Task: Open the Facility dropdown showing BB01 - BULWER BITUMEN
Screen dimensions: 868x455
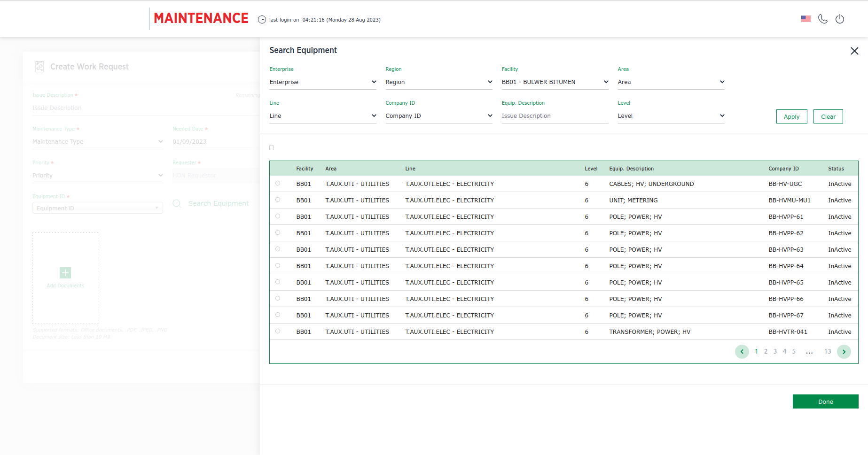Action: [555, 82]
